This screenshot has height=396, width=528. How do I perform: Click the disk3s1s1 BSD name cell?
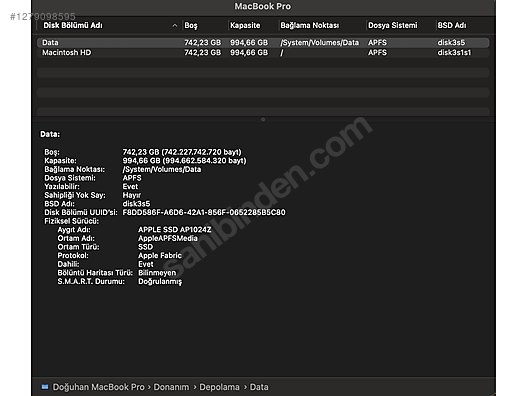(x=454, y=53)
